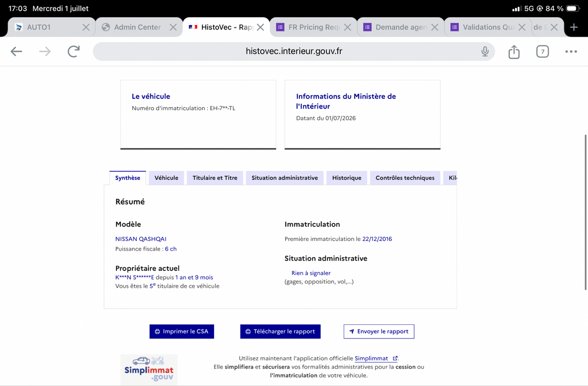
Task: Open the share sheet icon
Action: 514,51
